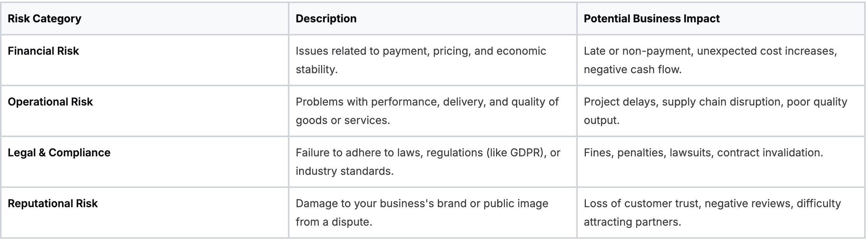Select the Potential Business Impact header
Screen dimensions: 868x243
[x=651, y=19]
